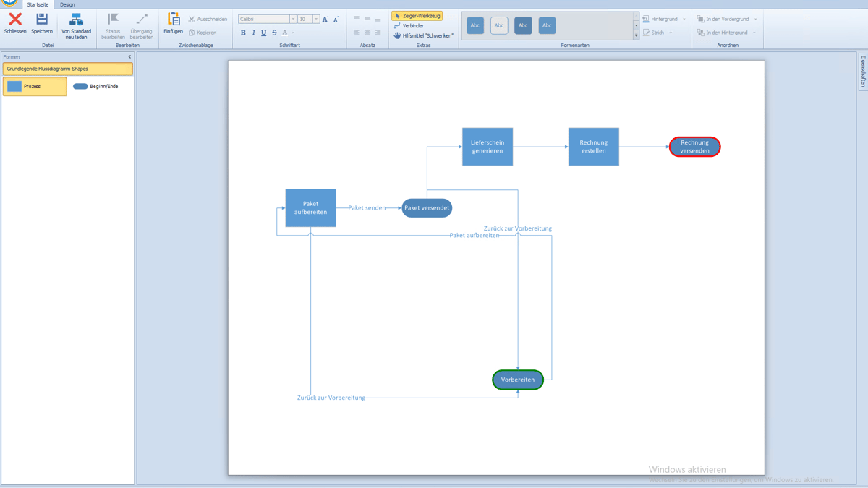Expand the Formenarten style gallery
Viewport: 868px width, 488px height.
click(x=637, y=35)
